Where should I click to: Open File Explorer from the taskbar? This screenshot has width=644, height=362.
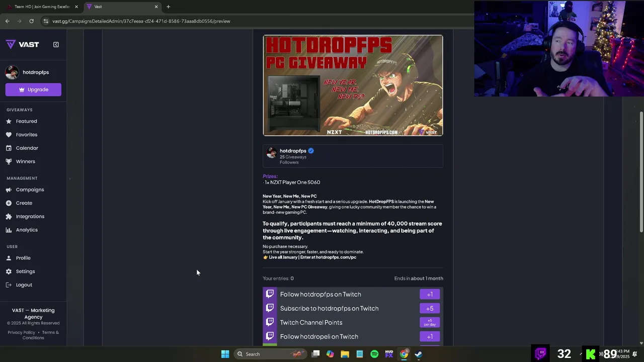pos(345,354)
